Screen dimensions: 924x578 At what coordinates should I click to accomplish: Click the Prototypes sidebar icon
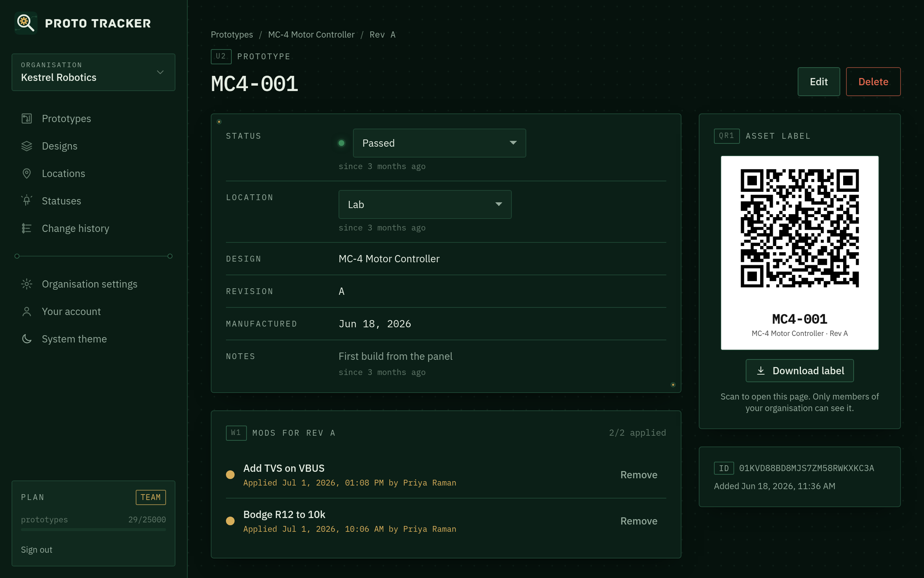click(x=27, y=118)
